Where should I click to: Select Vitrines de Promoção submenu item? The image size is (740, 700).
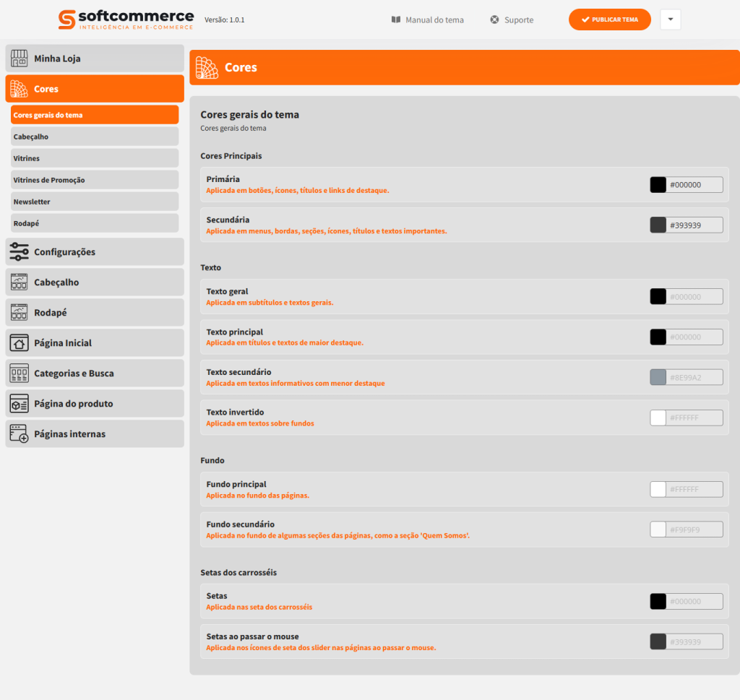click(x=95, y=180)
